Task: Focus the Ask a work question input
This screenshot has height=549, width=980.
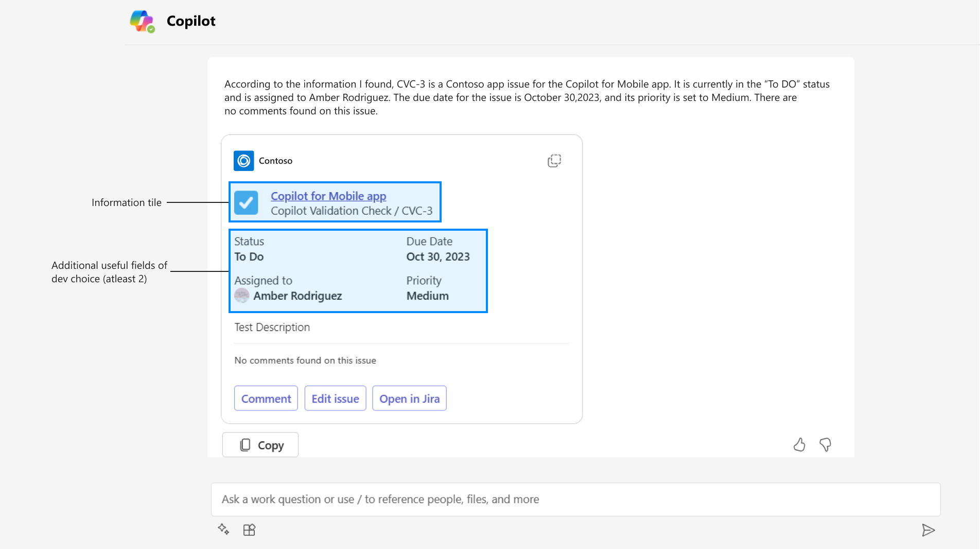Action: click(x=575, y=500)
